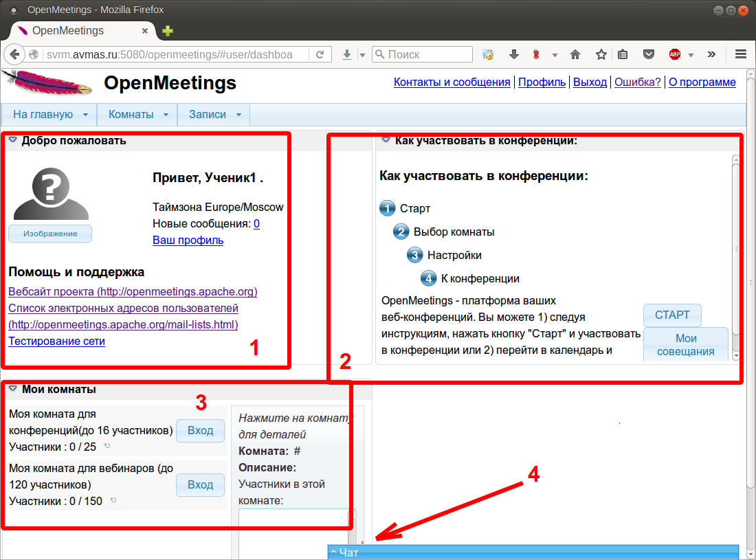
Task: Click the OpenMeetings feather logo
Action: (47, 83)
